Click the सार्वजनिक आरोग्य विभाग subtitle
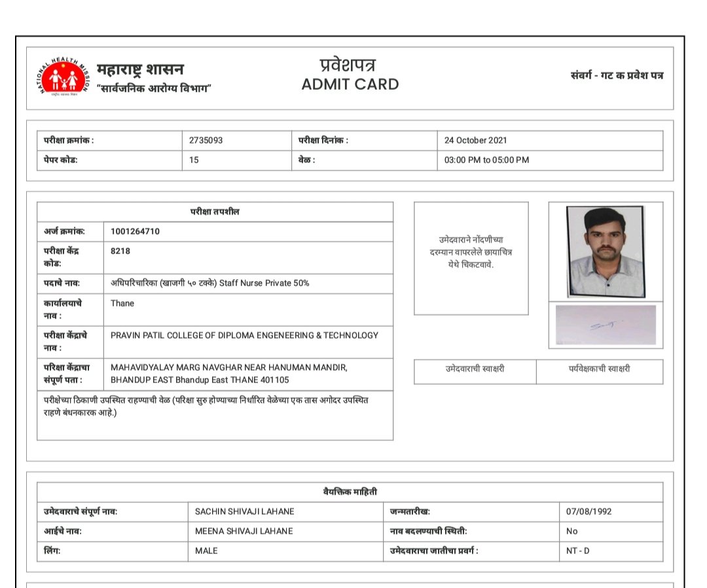This screenshot has width=707, height=588. [x=154, y=88]
